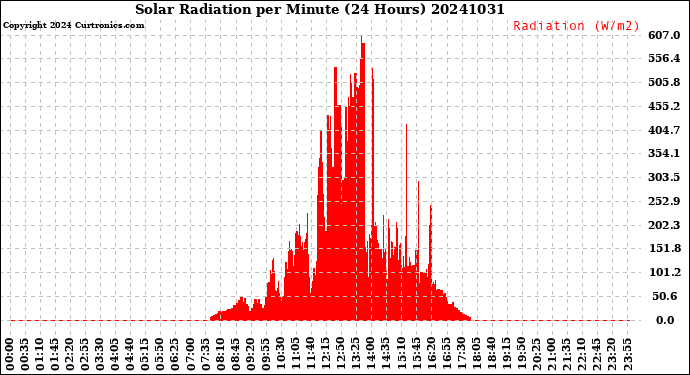Viewport: 690px width, 375px height.
Task: Click the y-axis value 202.3
Action: (x=664, y=225)
